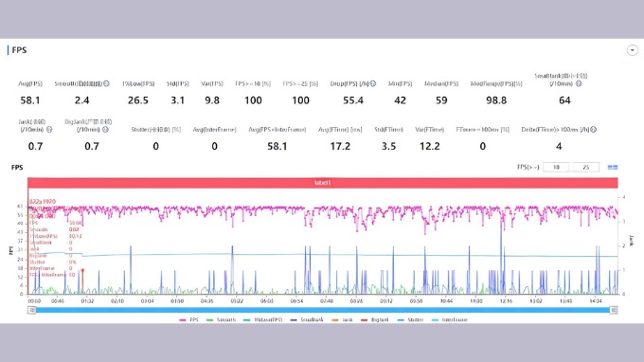Open Drop(FPS) help icon
Image resolution: width=644 pixels, height=362 pixels.
[x=373, y=83]
